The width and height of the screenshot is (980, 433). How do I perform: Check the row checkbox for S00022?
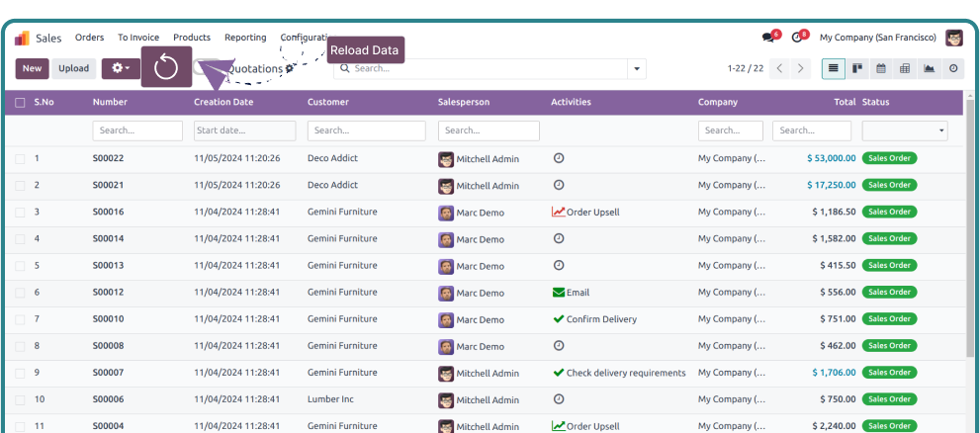coord(20,158)
